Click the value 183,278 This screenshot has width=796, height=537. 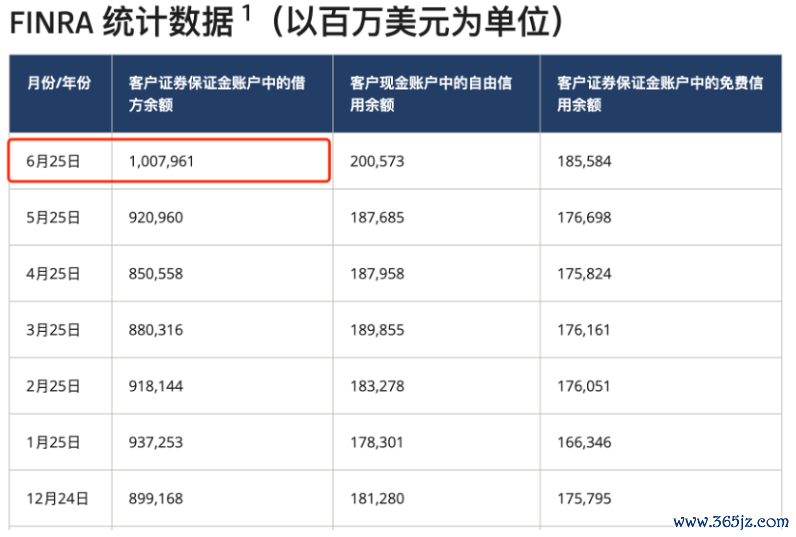click(x=377, y=386)
